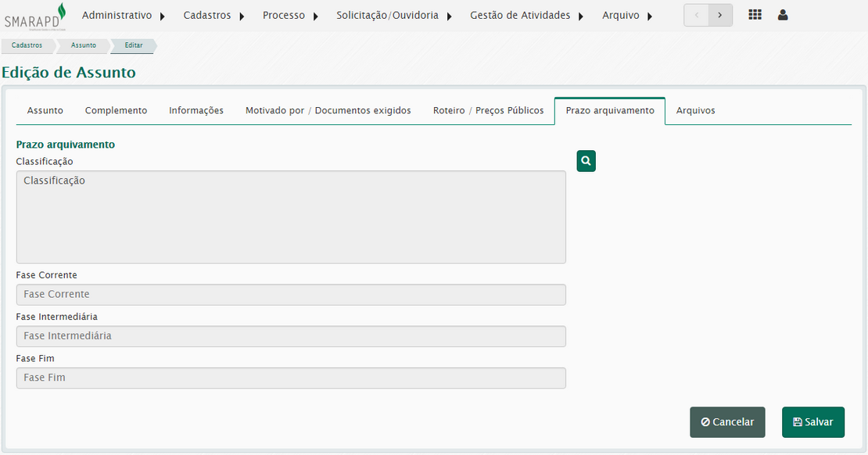Open the Arquivo menu

point(627,16)
